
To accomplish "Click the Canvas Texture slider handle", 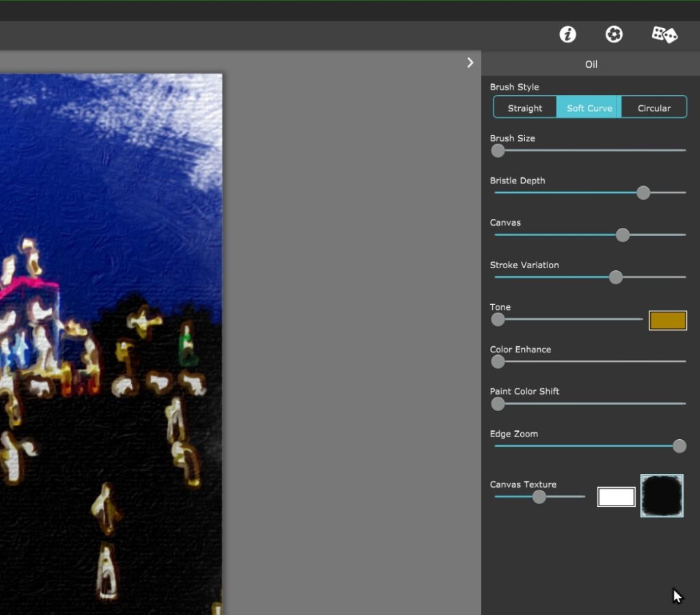I will [x=539, y=497].
